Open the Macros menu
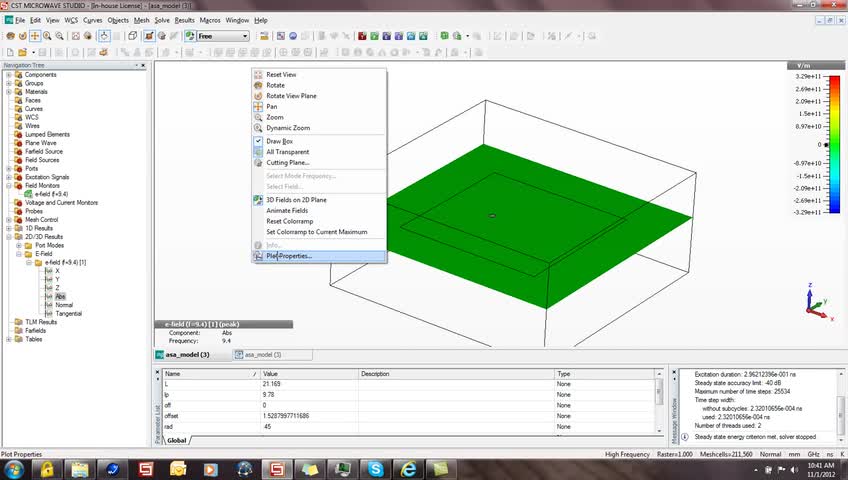 click(210, 20)
